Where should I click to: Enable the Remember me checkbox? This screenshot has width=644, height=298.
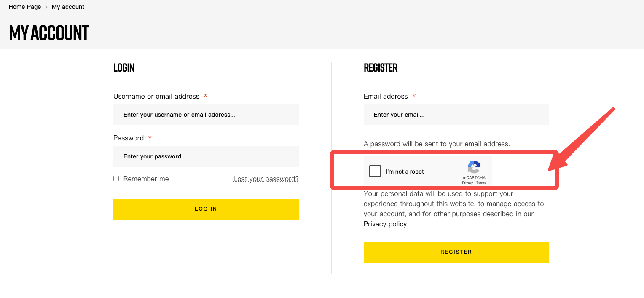coord(116,179)
